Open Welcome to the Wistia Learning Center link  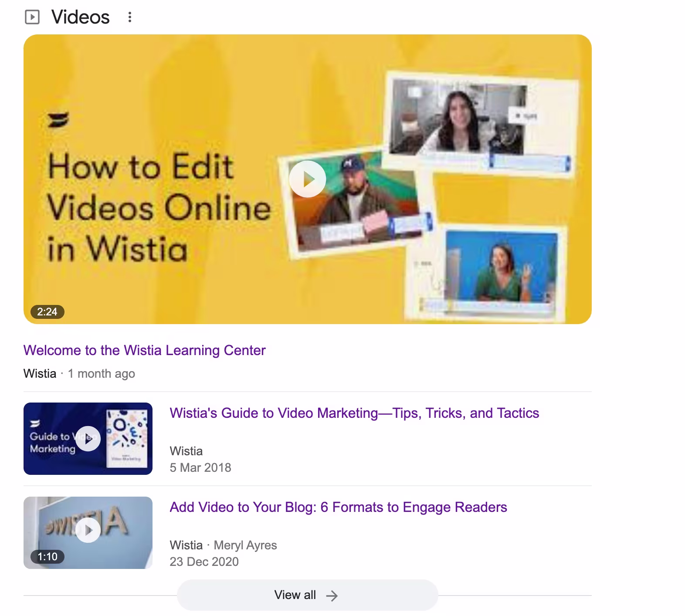click(x=144, y=350)
